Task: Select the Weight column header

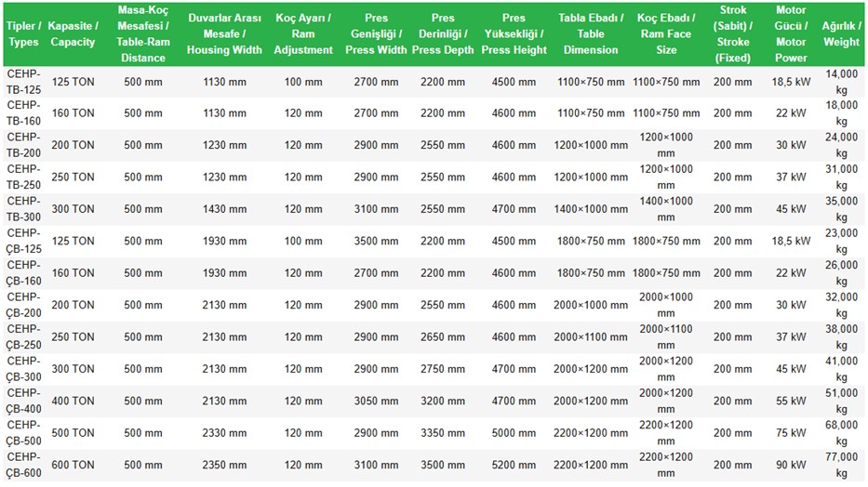Action: click(841, 34)
